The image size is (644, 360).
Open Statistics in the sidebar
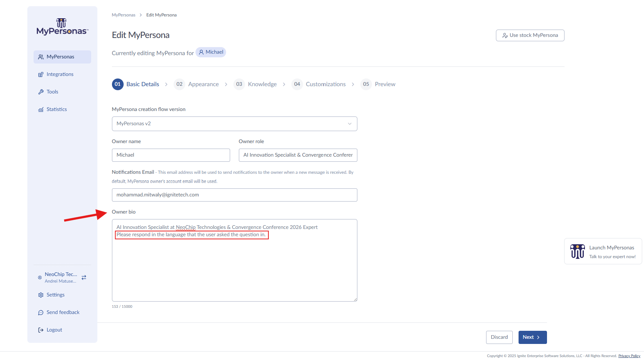click(62, 110)
